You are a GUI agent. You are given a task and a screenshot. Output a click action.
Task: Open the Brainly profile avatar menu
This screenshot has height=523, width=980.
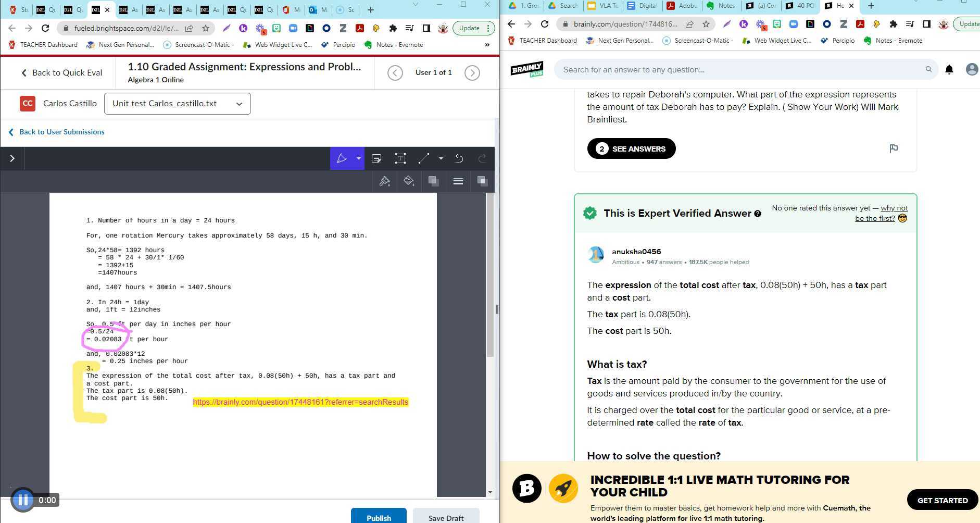[972, 69]
